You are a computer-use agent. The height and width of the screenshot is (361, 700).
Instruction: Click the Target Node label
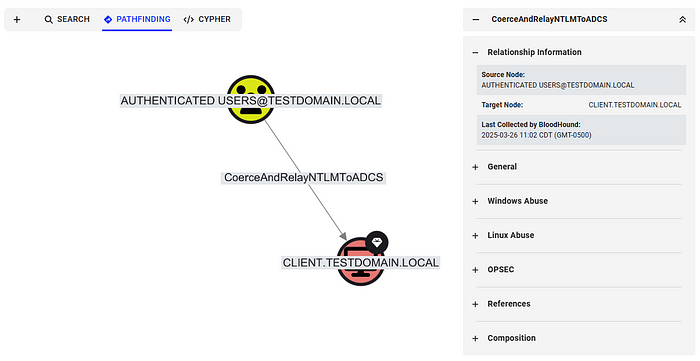click(x=502, y=105)
